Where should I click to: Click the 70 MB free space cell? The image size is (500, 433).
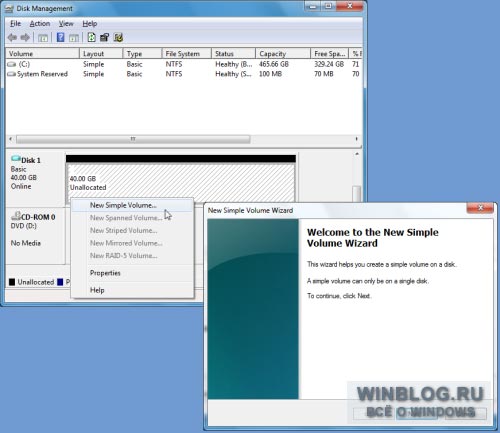pos(323,74)
